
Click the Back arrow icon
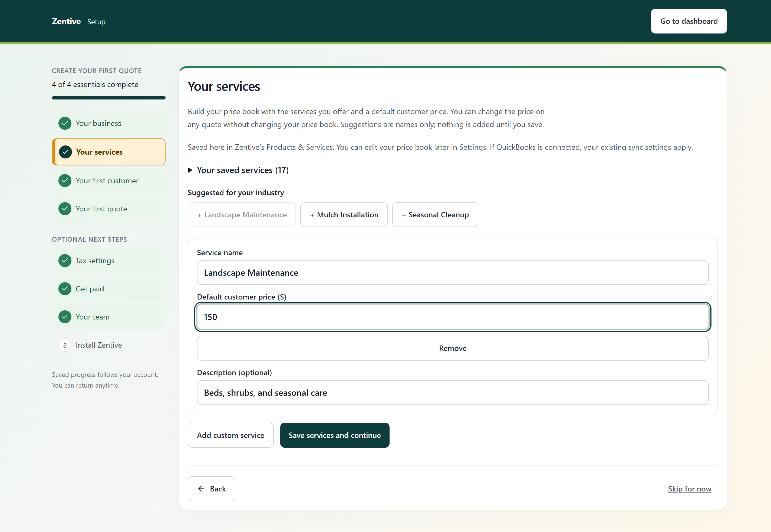201,489
